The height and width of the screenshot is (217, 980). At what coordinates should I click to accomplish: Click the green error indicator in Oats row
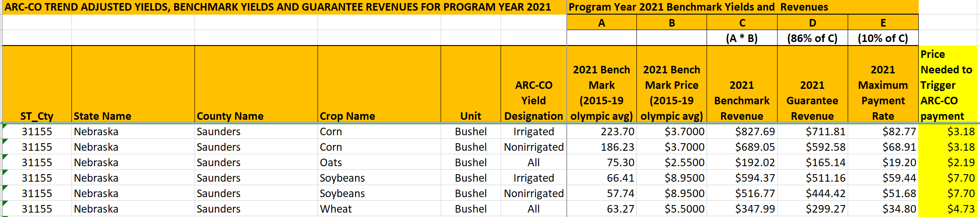click(x=5, y=156)
